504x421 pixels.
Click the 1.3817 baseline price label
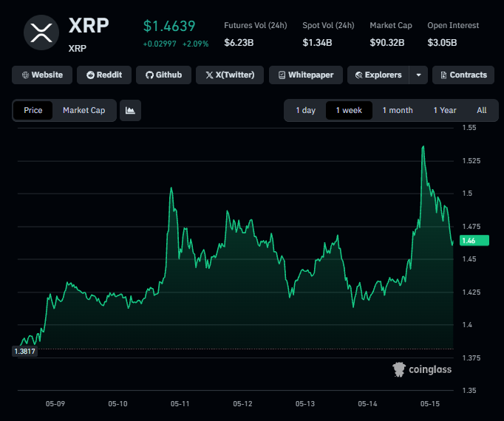point(24,351)
